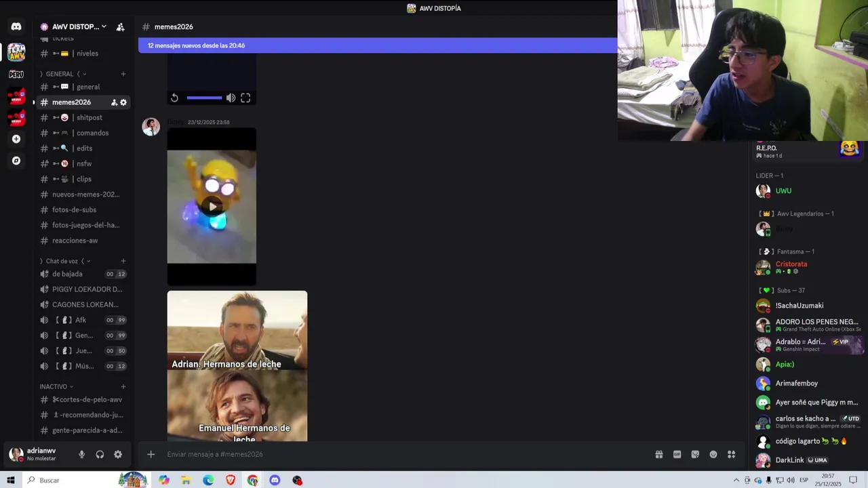This screenshot has width=868, height=488.
Task: Join the Afk voice channel
Action: 83,320
